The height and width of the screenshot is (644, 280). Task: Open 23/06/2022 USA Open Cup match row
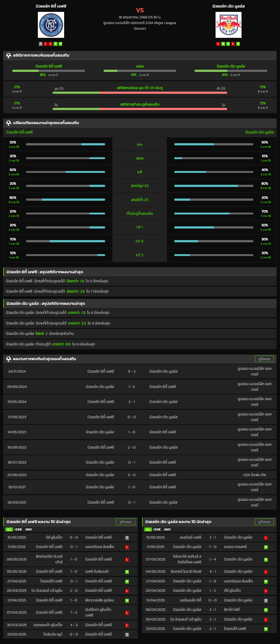(x=140, y=475)
